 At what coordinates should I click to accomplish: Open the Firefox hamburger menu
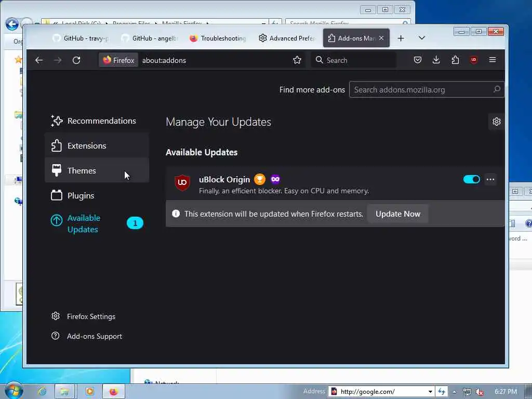[x=493, y=60]
